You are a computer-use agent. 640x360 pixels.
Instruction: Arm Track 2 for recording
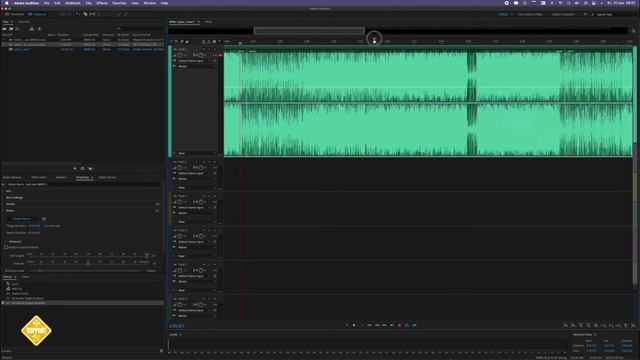click(215, 162)
